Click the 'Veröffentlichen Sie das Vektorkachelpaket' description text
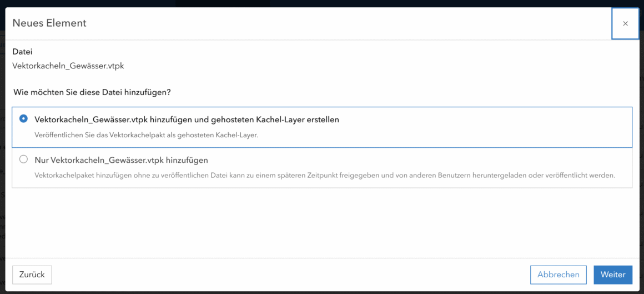 146,135
